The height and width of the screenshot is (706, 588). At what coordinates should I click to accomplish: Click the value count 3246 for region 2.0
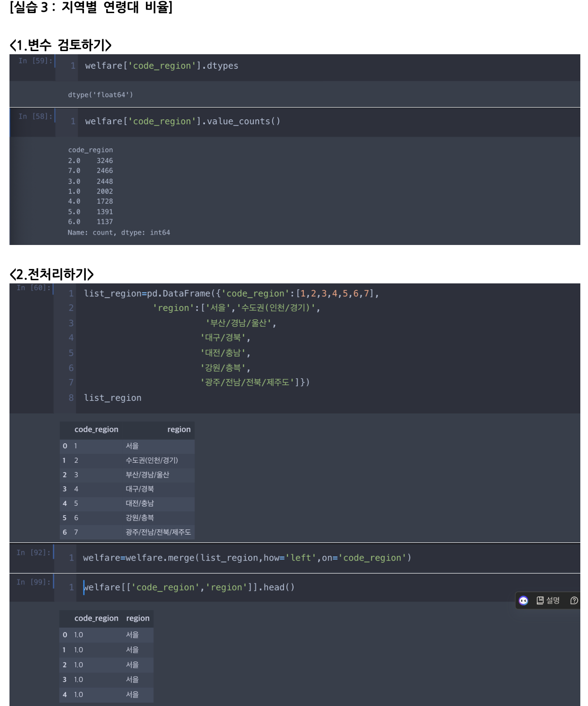tap(105, 160)
